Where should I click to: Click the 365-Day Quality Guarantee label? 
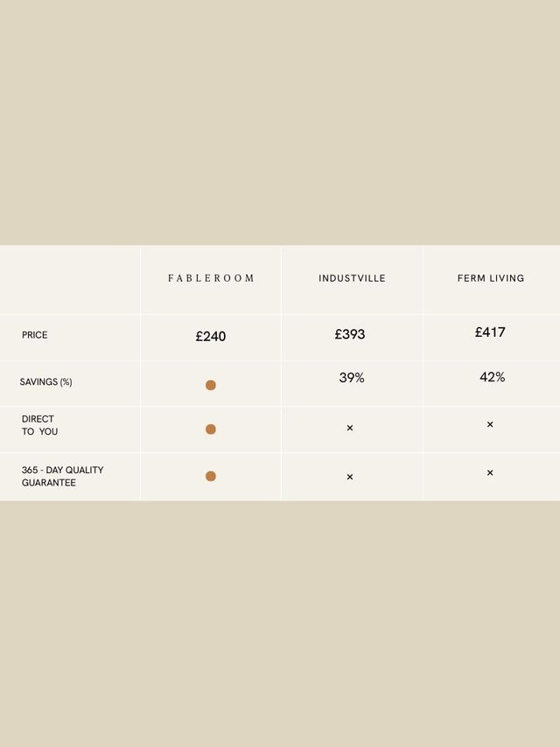coord(62,477)
